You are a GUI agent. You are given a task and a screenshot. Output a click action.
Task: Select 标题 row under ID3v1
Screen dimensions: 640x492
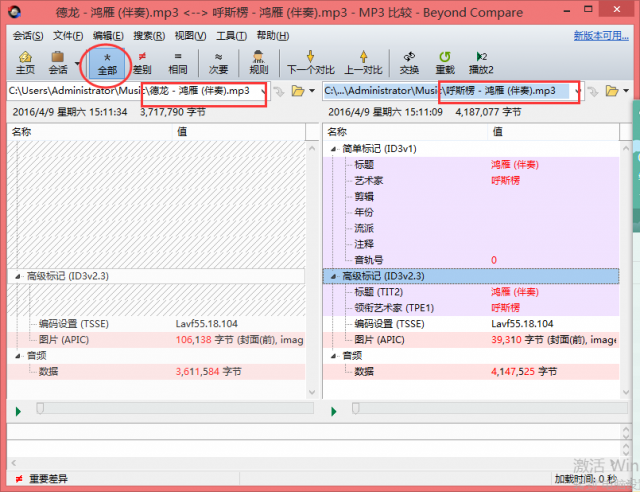pyautogui.click(x=471, y=165)
